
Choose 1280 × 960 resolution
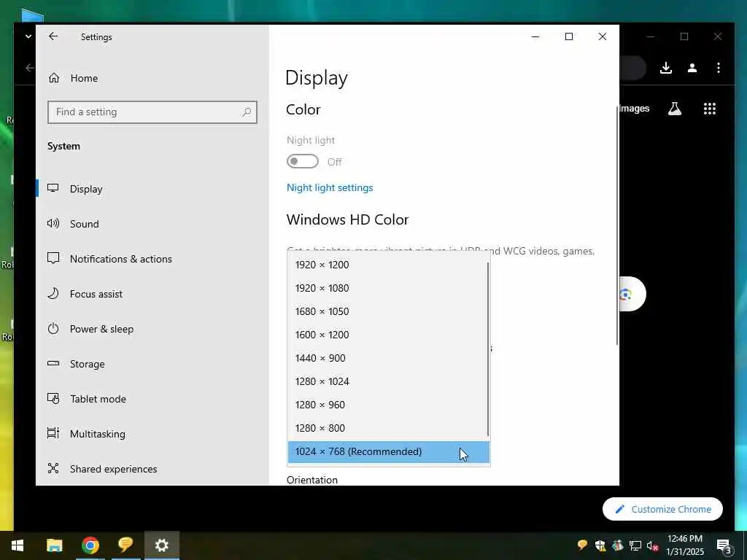388,405
